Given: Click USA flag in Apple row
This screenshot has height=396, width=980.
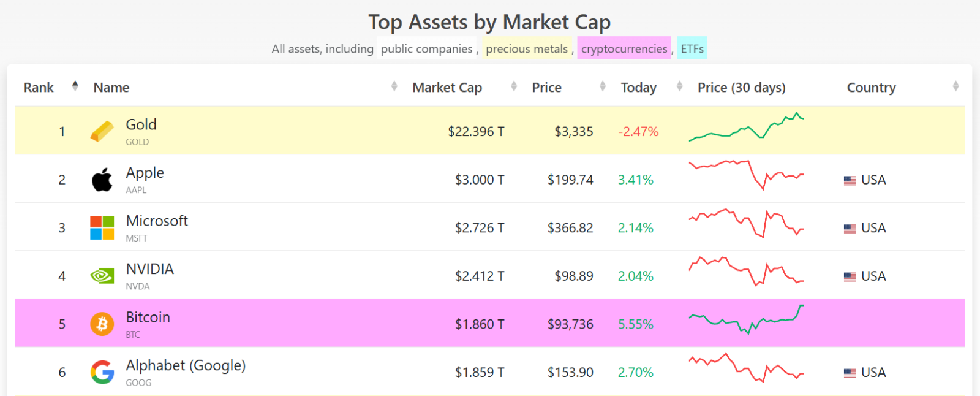Looking at the screenshot, I should point(850,180).
